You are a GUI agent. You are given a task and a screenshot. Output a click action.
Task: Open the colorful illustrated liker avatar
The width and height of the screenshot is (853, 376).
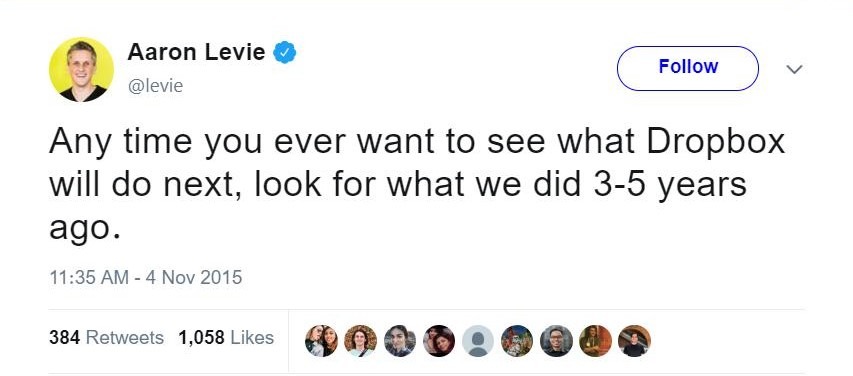pos(517,341)
